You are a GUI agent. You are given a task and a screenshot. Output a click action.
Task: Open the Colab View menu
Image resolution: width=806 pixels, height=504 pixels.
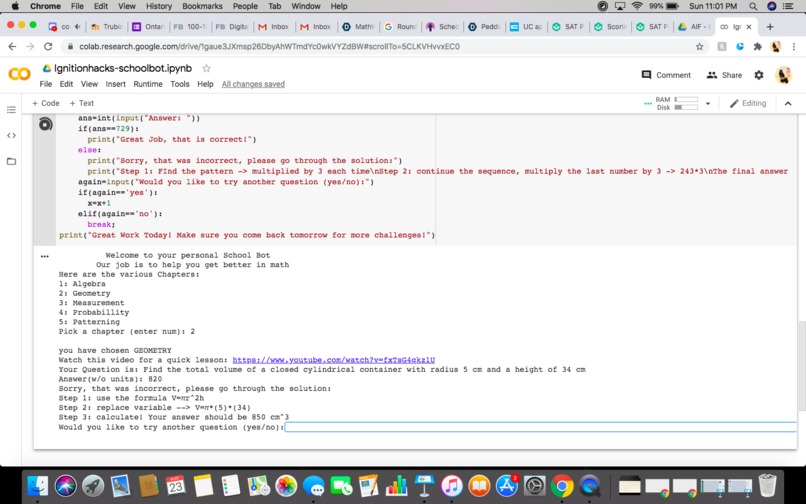point(89,84)
